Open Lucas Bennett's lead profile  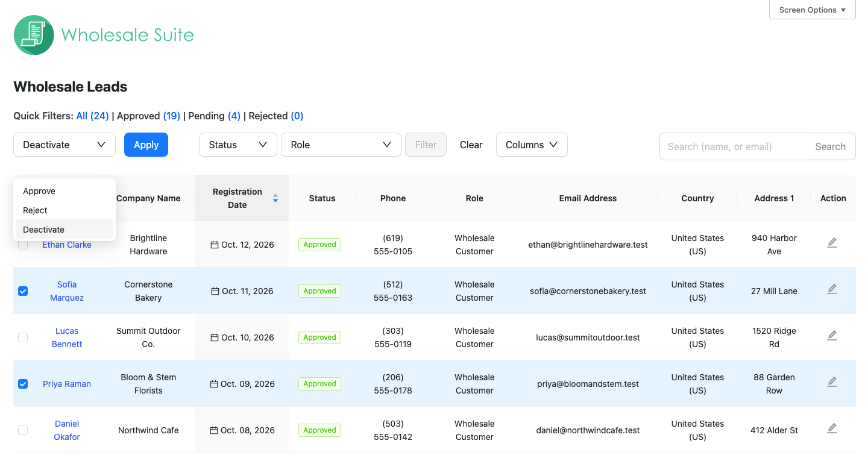(67, 337)
